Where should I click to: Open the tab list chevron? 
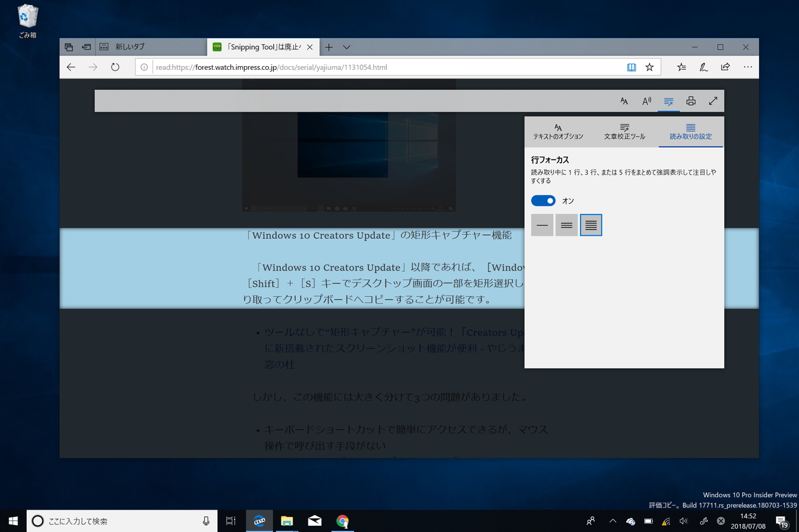coord(346,47)
